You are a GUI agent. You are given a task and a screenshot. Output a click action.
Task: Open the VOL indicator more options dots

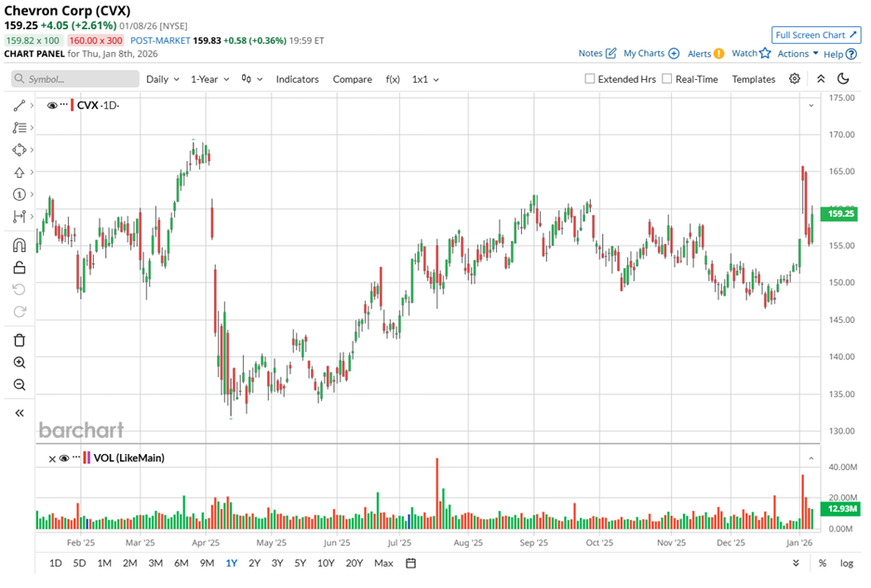pos(76,458)
